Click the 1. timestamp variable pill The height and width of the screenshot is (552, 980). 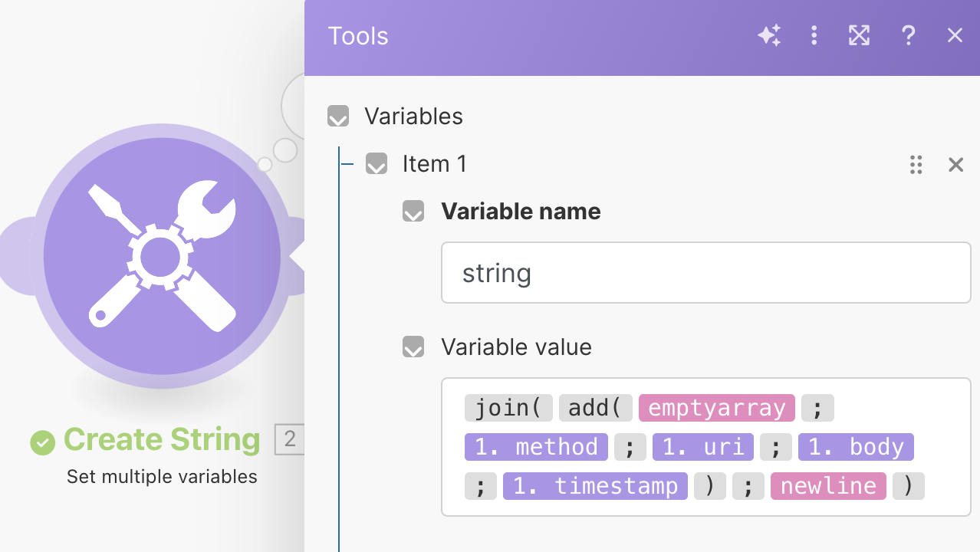point(595,486)
